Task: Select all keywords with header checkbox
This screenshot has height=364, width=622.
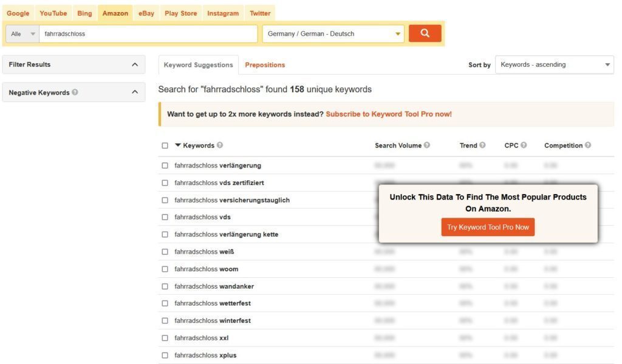Action: pyautogui.click(x=165, y=146)
